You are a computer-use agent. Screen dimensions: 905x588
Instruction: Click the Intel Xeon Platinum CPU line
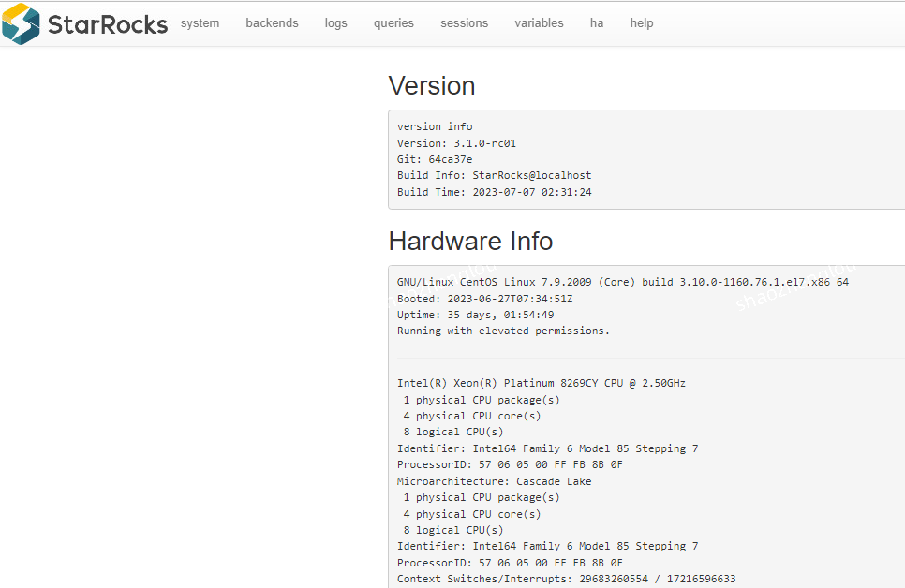541,383
